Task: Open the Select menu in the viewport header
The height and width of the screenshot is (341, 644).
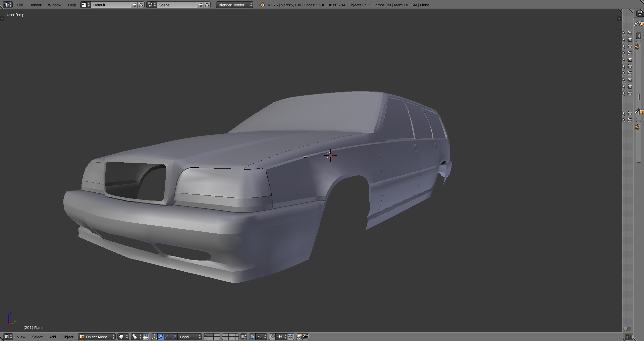Action: click(37, 337)
